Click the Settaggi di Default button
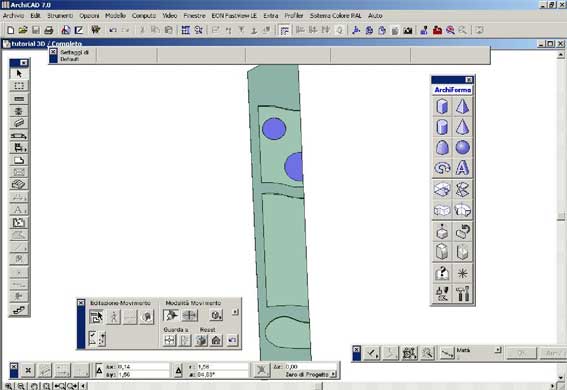 click(74, 56)
